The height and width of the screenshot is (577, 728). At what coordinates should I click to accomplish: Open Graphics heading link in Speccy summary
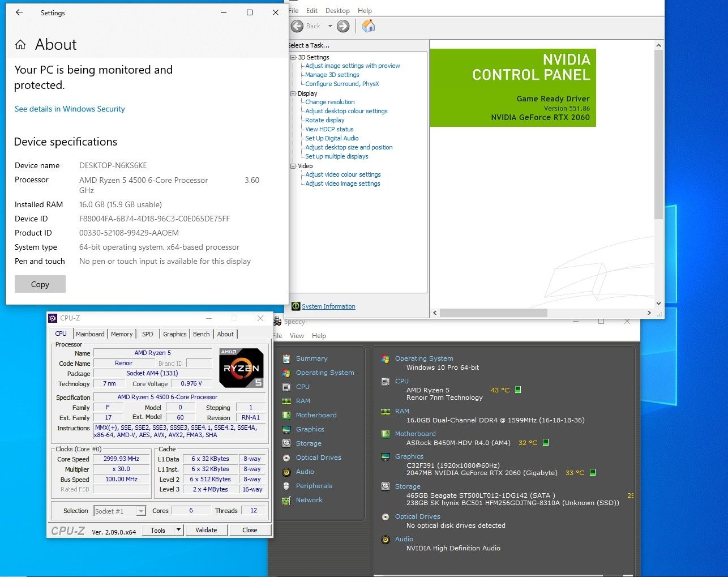pyautogui.click(x=409, y=456)
